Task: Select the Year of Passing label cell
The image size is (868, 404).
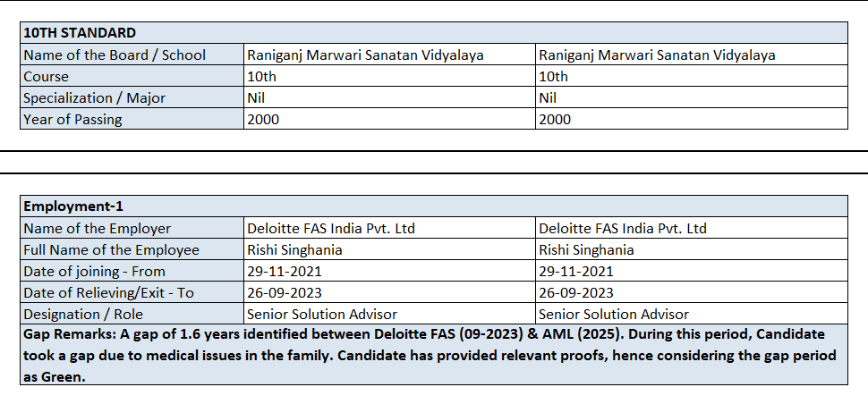Action: click(x=72, y=119)
